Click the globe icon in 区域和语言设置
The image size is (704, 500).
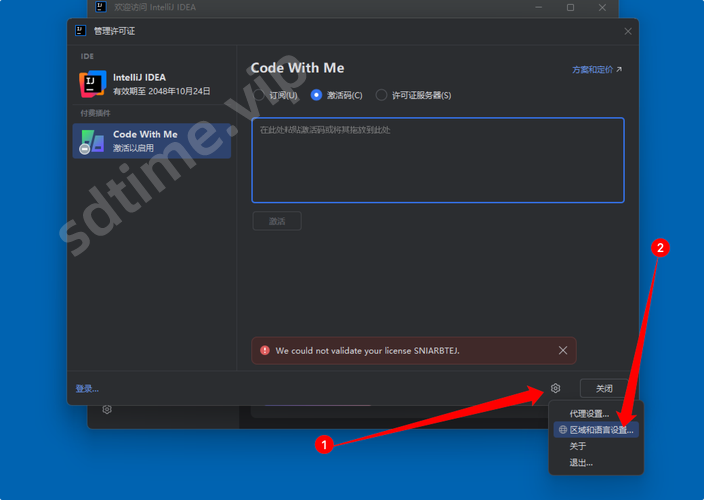[563, 430]
